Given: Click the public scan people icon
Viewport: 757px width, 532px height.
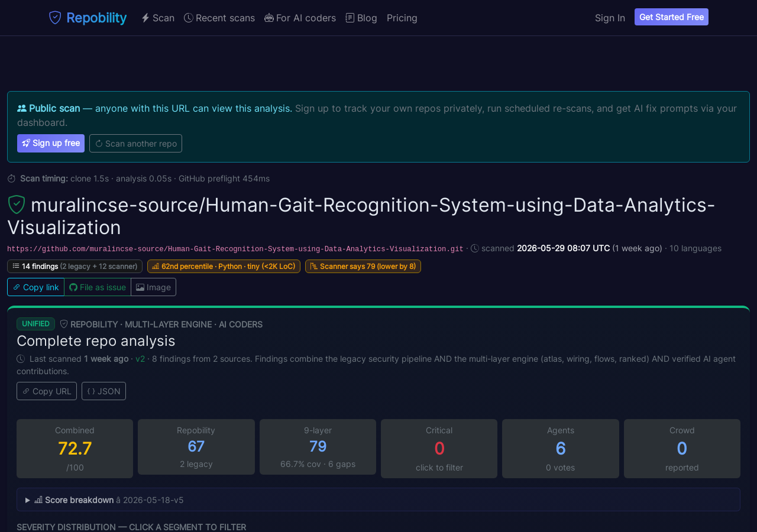Looking at the screenshot, I should [22, 108].
